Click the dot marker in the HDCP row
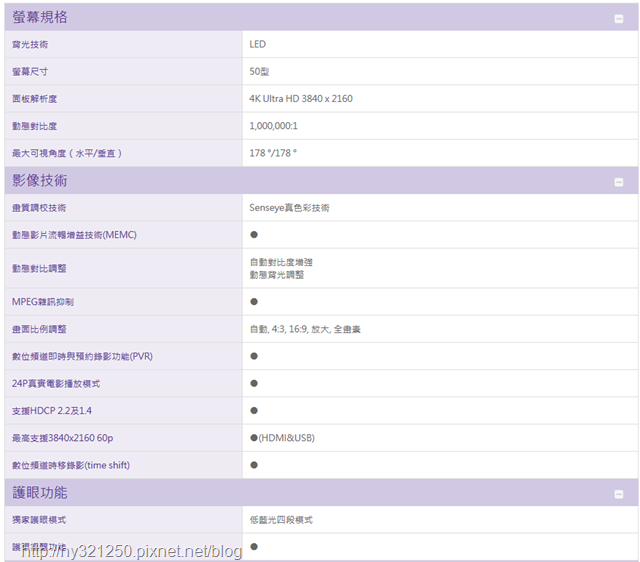Screen dimensions: 640x562 pyautogui.click(x=254, y=411)
